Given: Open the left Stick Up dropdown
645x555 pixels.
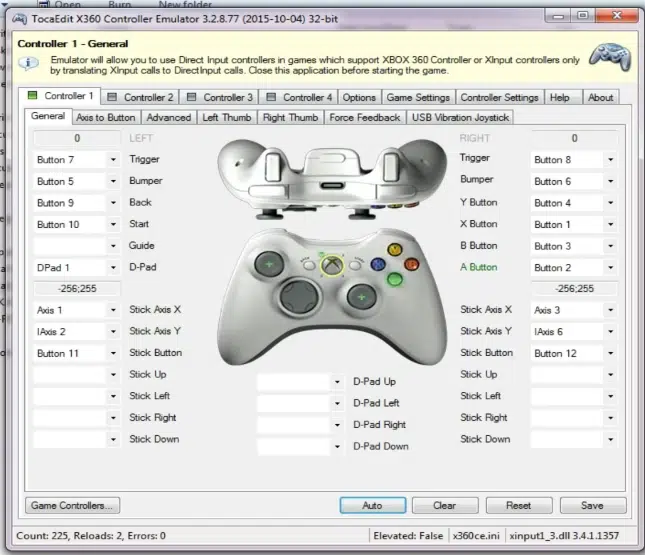Looking at the screenshot, I should (x=114, y=374).
